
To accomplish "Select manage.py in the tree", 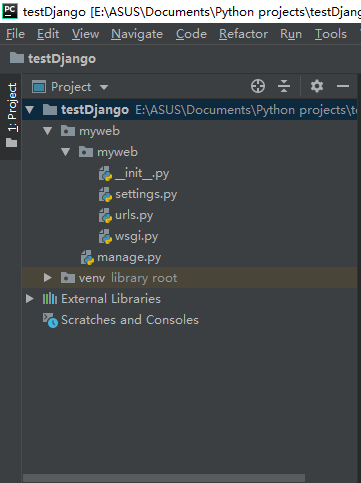I will pyautogui.click(x=129, y=257).
